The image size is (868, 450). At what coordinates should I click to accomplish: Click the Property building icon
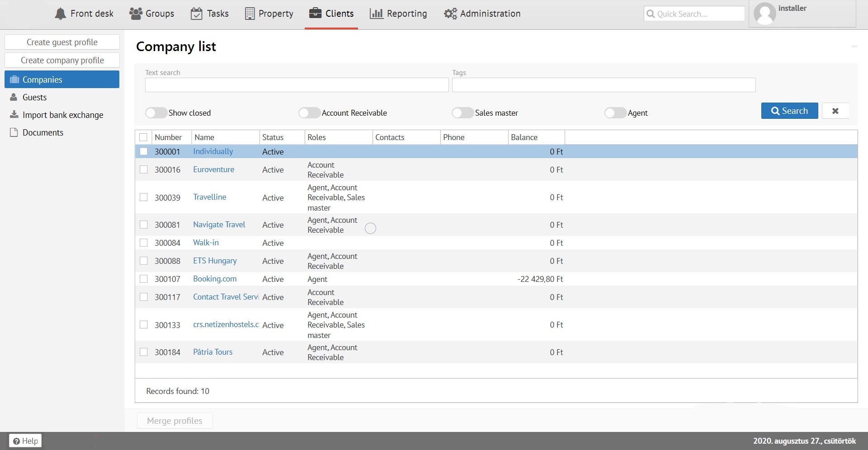click(250, 14)
